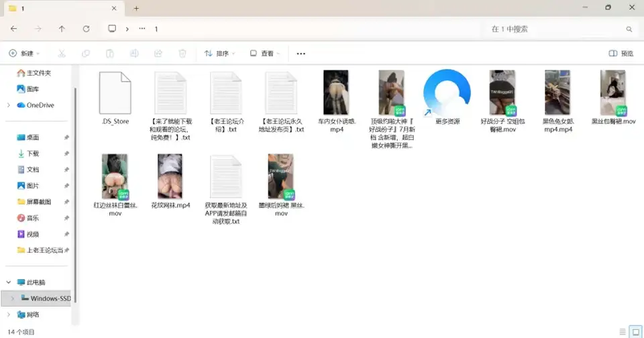Select the 花纹网袜.mp4 video thumbnail
Image resolution: width=644 pixels, height=338 pixels.
tap(170, 176)
